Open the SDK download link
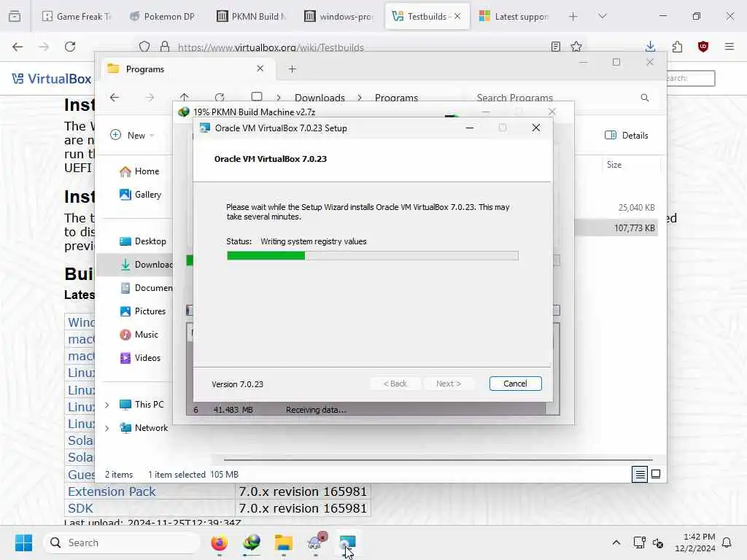The height and width of the screenshot is (560, 747). (80, 508)
